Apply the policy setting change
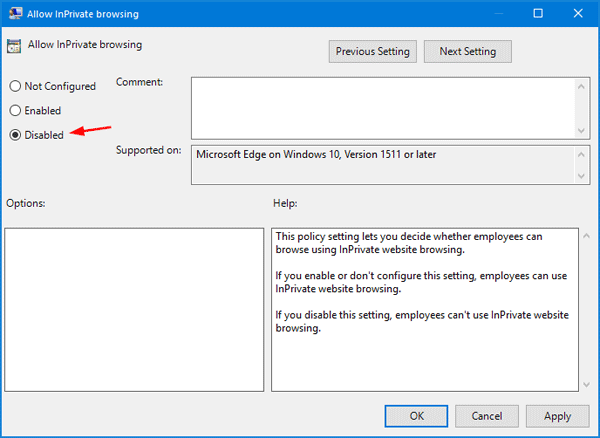 (x=557, y=416)
